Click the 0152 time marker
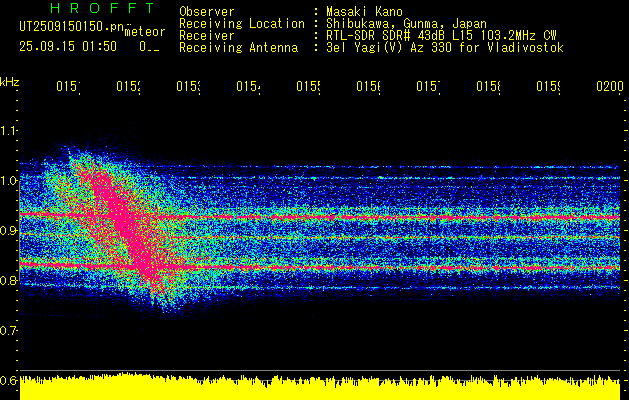Image resolution: width=629 pixels, height=400 pixels. (x=128, y=87)
